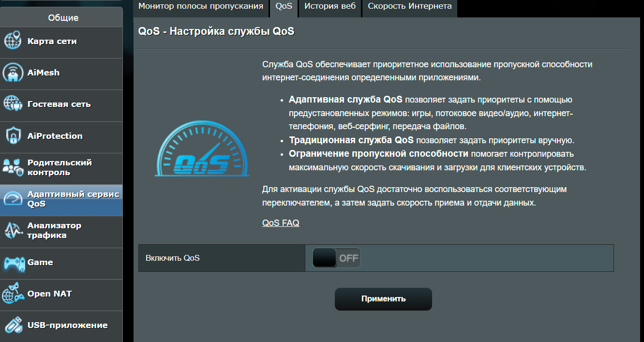The image size is (644, 342).
Task: Click the AiMesh house icon
Action: (13, 73)
